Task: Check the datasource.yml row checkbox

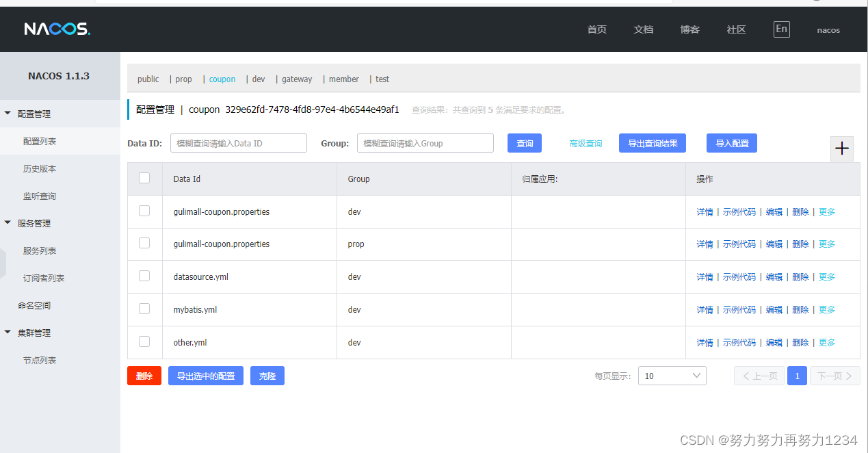Action: tap(144, 276)
